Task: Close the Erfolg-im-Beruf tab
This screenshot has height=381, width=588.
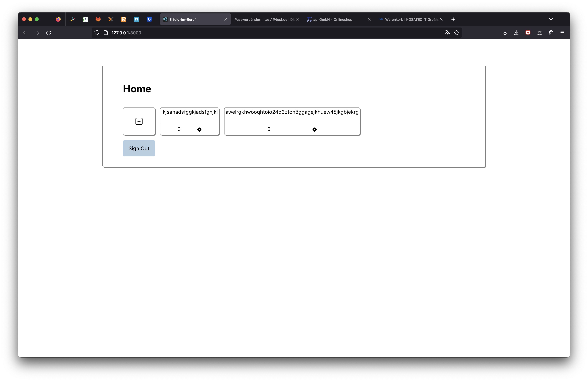Action: tap(225, 19)
